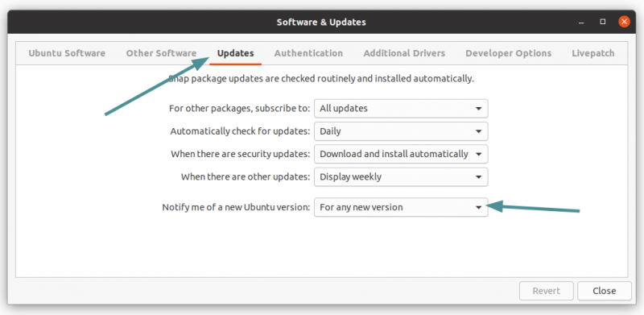Screen dimensions: 644x315
Task: Open the Livepatch tab
Action: [593, 53]
